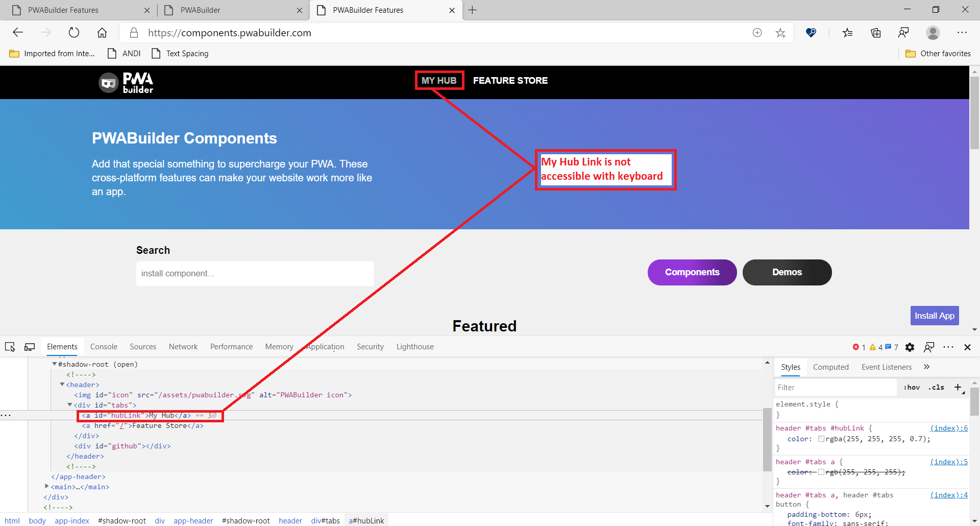Open Edge Collections
This screenshot has height=526, width=980.
pos(876,33)
